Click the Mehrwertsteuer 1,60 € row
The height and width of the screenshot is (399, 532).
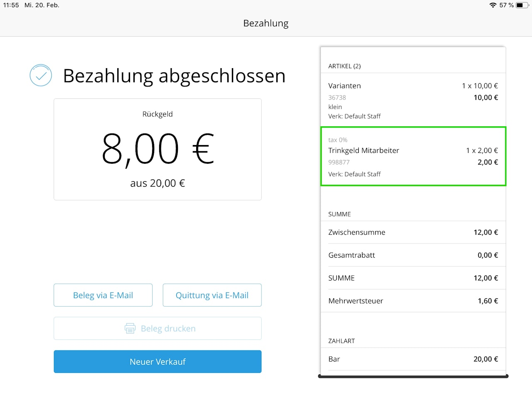(x=413, y=301)
